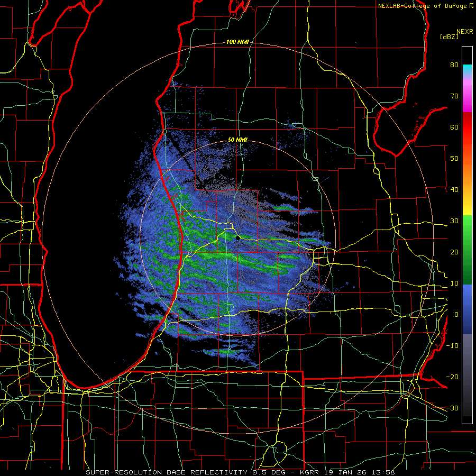Click the 50 NMI range ring label
The width and height of the screenshot is (476, 476).
[237, 140]
